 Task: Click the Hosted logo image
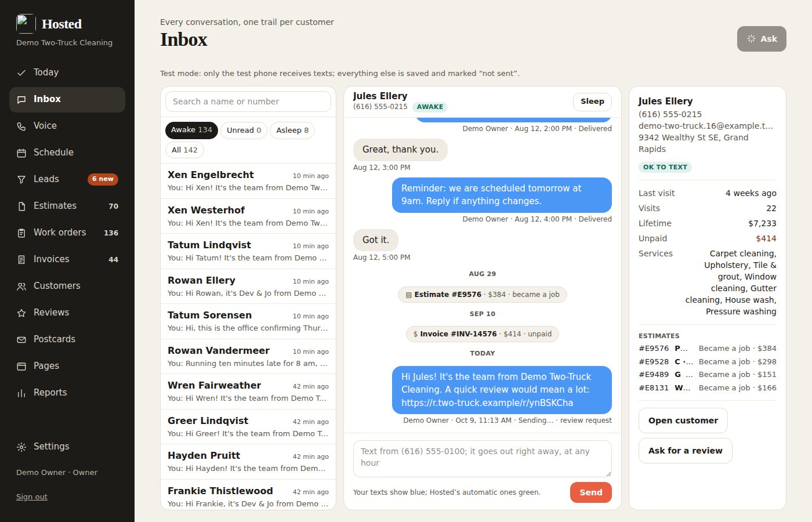25,24
